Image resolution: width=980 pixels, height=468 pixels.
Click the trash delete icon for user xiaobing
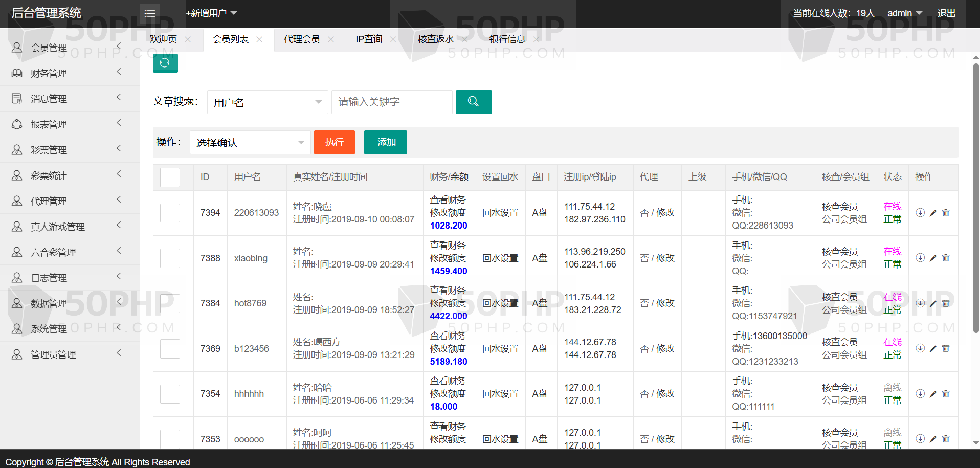(946, 258)
